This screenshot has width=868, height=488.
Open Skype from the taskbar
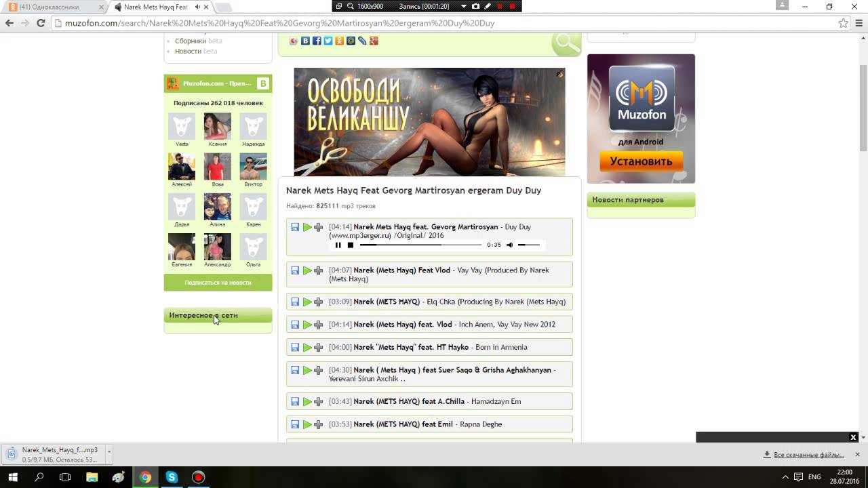172,477
